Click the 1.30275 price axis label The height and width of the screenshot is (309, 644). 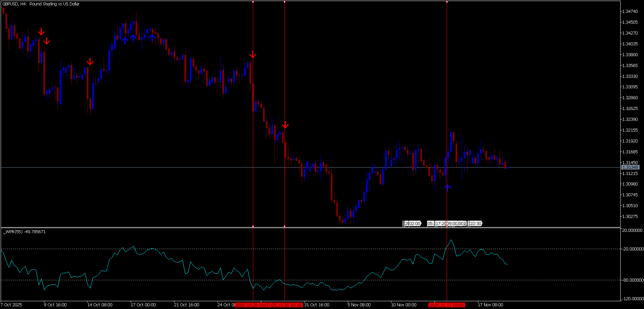630,217
